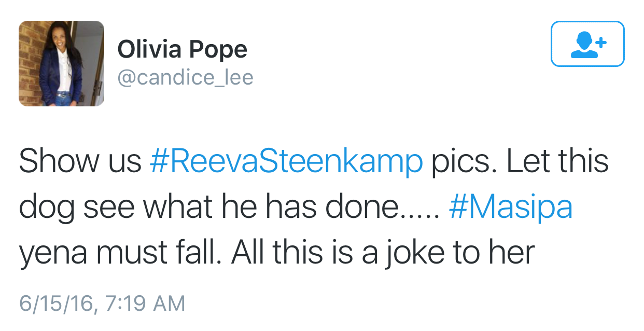Click the tweet timestamp 6/15/16, 7:19 AM
Screen dimensions: 644x331
[102, 303]
